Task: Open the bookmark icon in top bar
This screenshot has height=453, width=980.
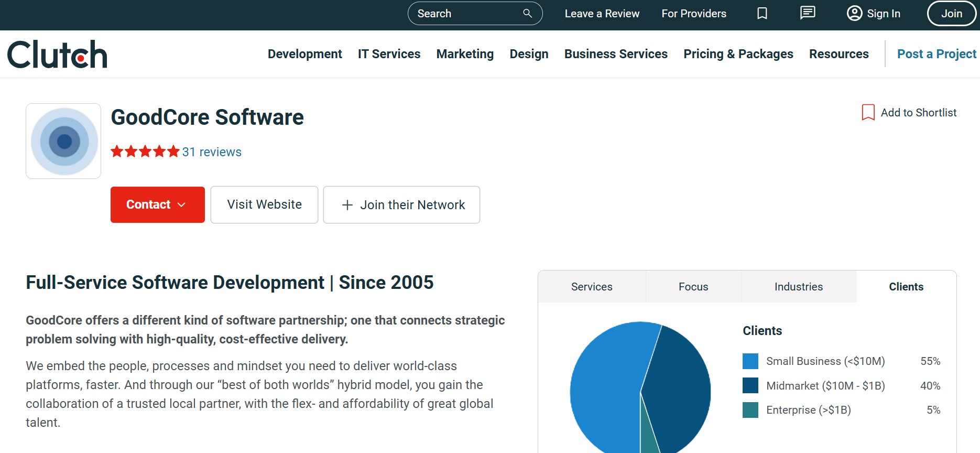Action: click(762, 14)
